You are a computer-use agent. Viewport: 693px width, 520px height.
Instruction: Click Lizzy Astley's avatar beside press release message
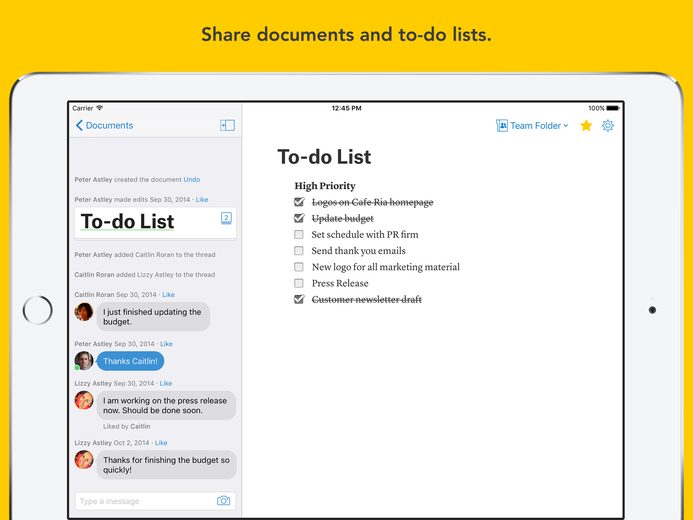pyautogui.click(x=84, y=400)
